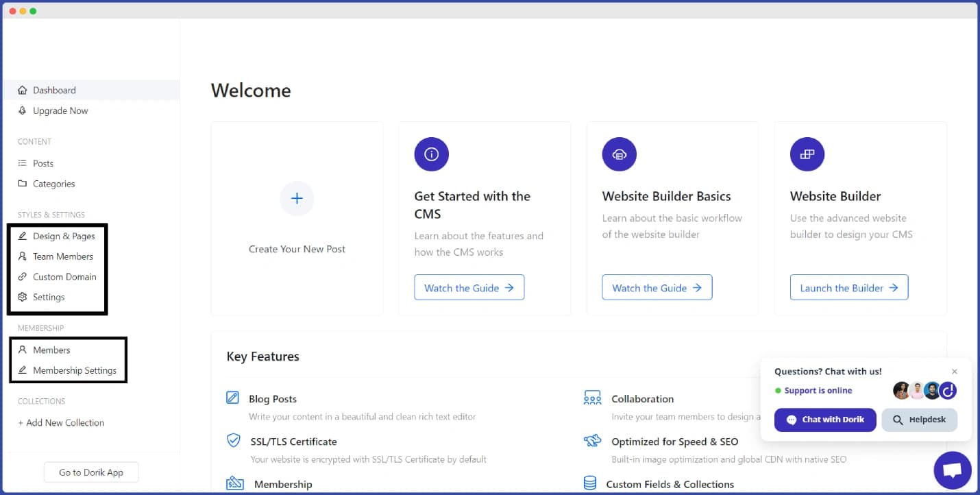Image resolution: width=980 pixels, height=495 pixels.
Task: Click the Design & Pages pencil icon
Action: [x=23, y=237]
